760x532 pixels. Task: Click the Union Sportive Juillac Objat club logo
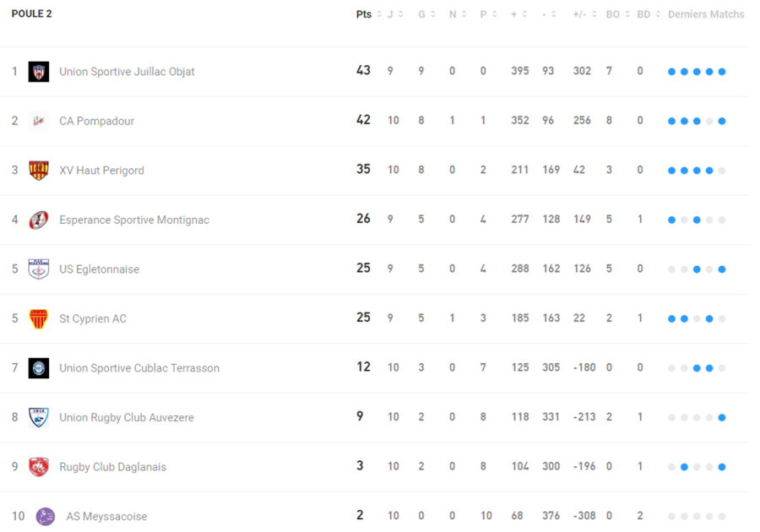39,72
